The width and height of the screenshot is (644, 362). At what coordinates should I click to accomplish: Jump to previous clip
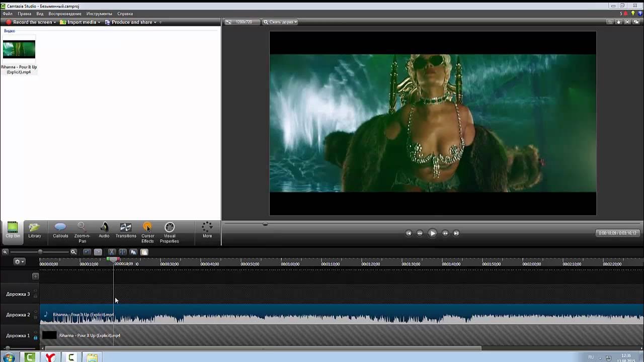[409, 233]
